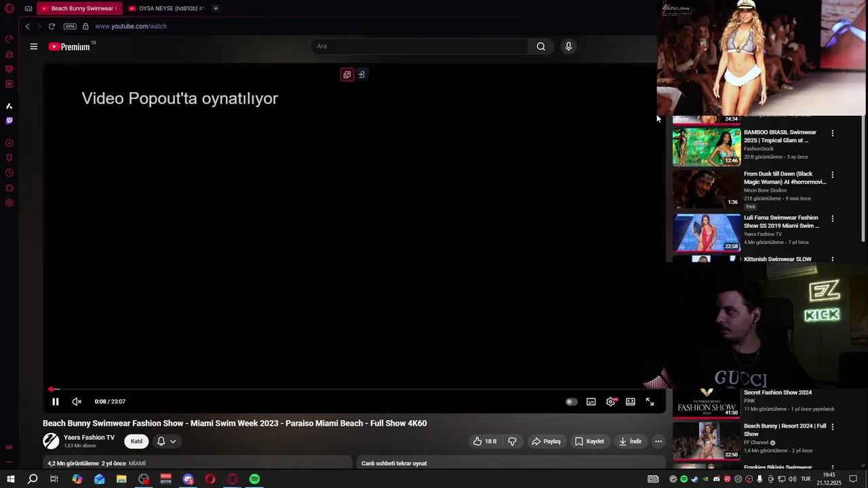Click the highlighted video popout icon
Screen dimensions: 868x488
click(347, 75)
